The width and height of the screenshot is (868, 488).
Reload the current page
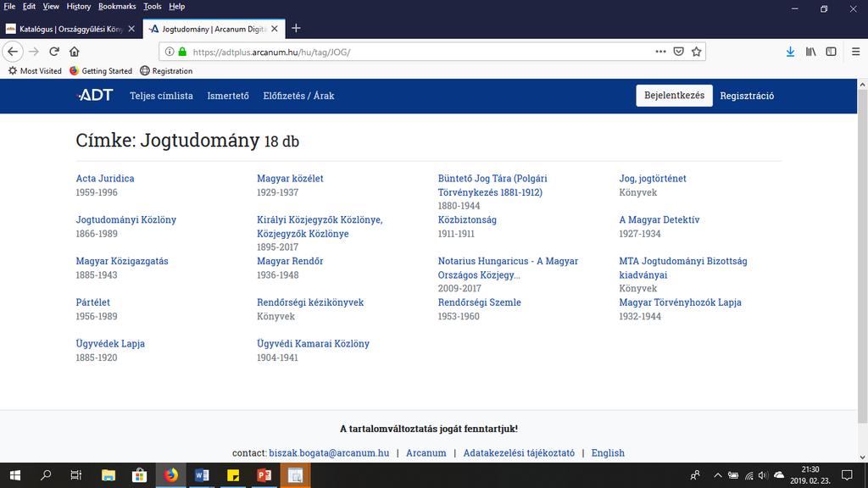pyautogui.click(x=53, y=52)
